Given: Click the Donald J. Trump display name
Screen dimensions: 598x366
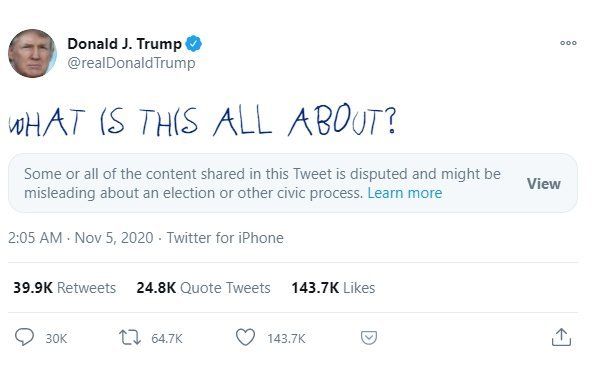Looking at the screenshot, I should coord(124,44).
